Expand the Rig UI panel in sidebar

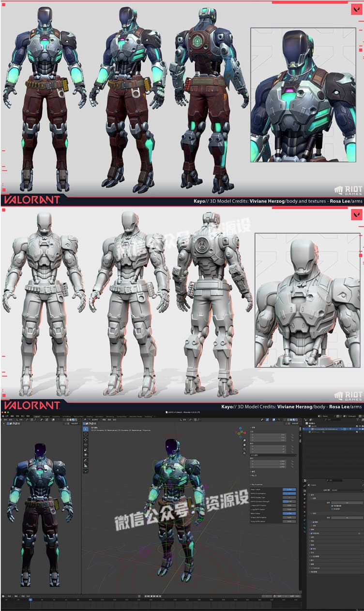point(254,475)
